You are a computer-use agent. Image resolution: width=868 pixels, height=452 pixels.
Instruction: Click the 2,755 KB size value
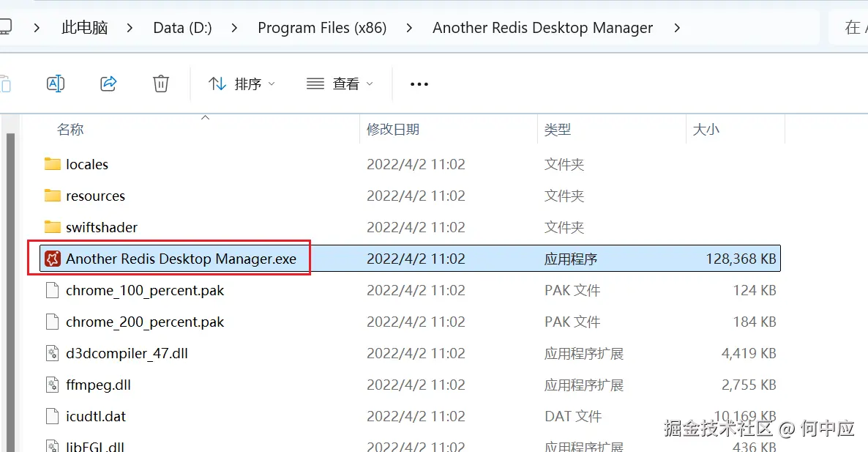tap(749, 385)
